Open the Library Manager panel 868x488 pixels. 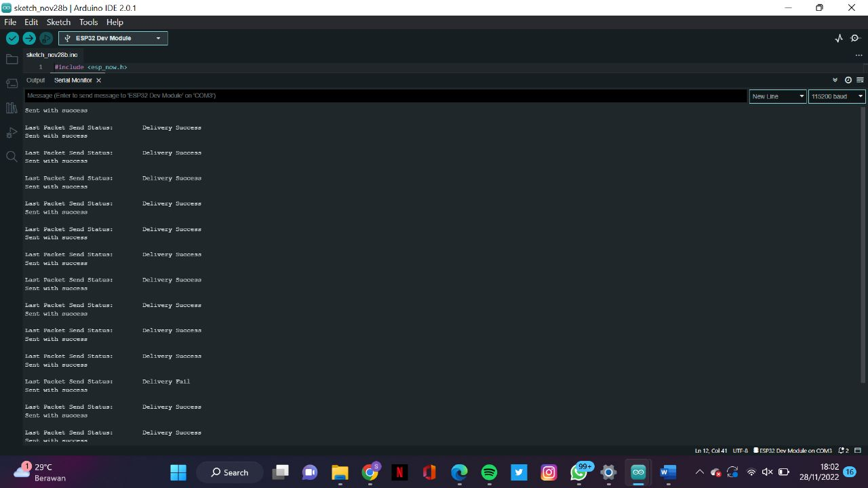click(x=12, y=108)
